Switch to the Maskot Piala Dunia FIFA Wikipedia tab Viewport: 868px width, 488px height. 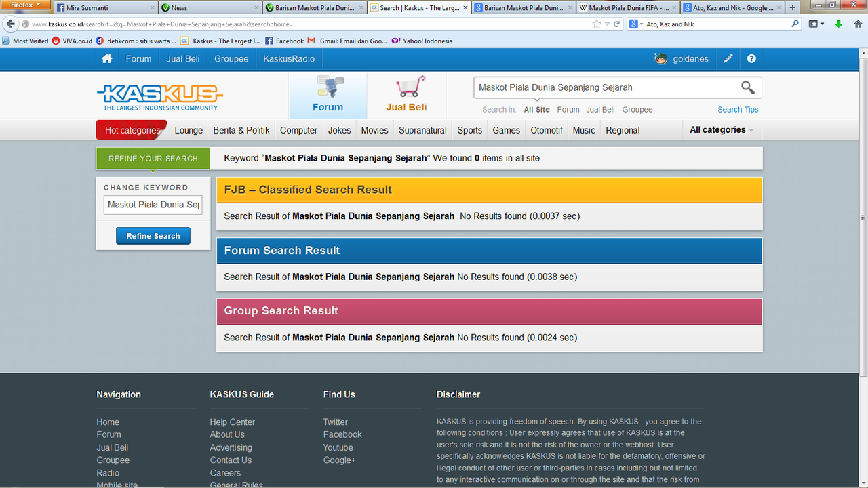pos(629,8)
